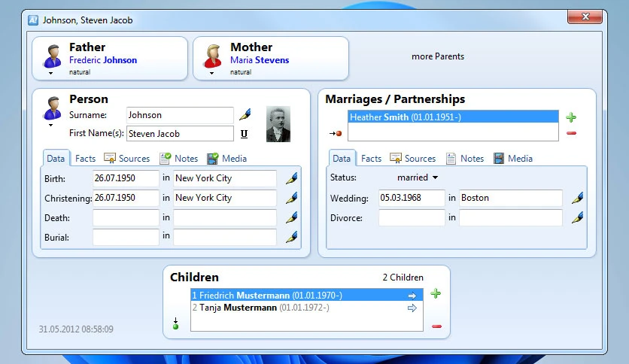This screenshot has height=364, width=629.
Task: Close the Johnson, Steven Jacob window
Action: 585,17
